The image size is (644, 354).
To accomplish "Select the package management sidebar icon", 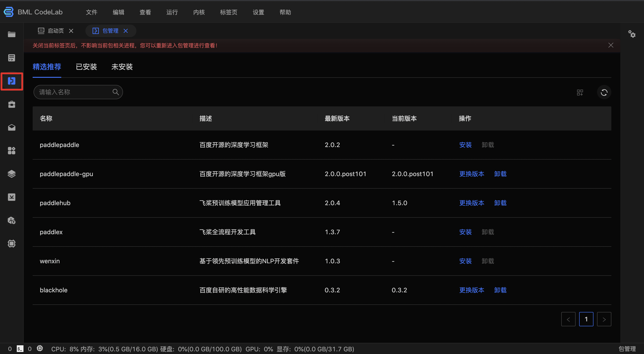I will click(x=11, y=81).
